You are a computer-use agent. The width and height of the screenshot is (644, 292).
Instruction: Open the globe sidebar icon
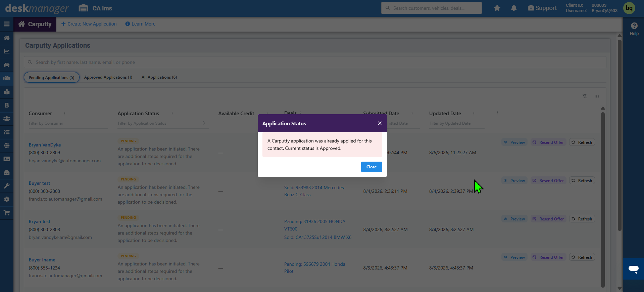7,145
